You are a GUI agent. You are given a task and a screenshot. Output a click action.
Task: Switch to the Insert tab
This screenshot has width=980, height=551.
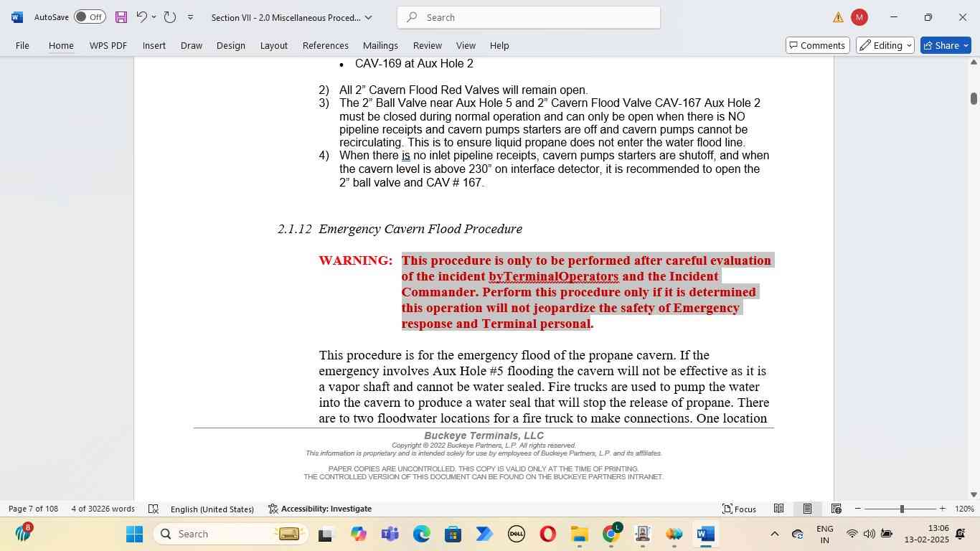[x=154, y=45]
